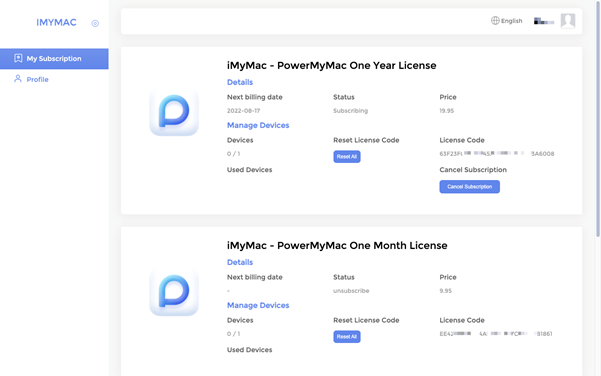Click PowerMyMac icon for One Month License
The image size is (601, 376).
(174, 292)
